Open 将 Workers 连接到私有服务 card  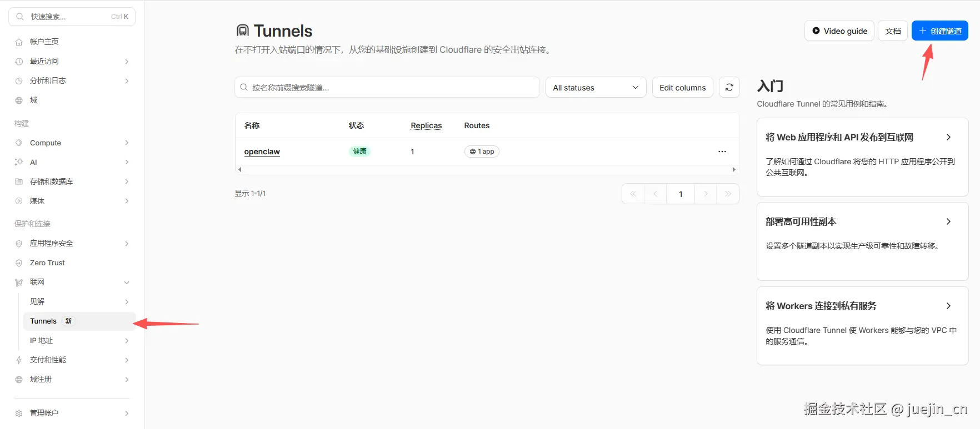click(863, 326)
